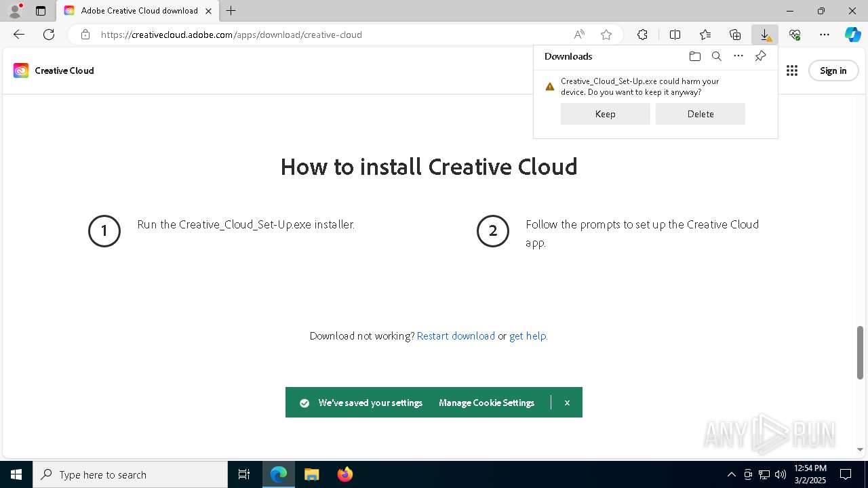Delete the Creative_Cloud_Set-Up.exe download
Viewport: 868px width, 488px height.
point(701,114)
